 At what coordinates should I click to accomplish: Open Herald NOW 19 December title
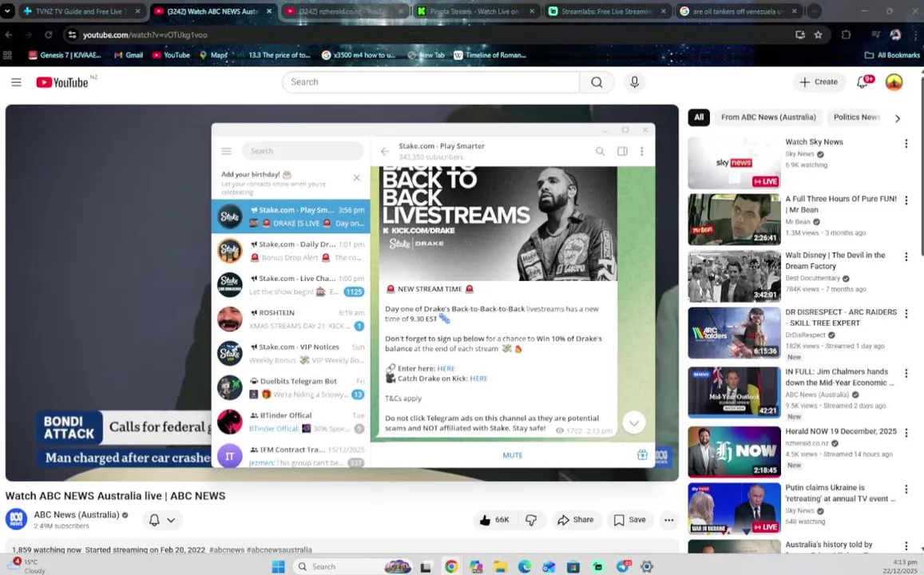click(x=841, y=431)
